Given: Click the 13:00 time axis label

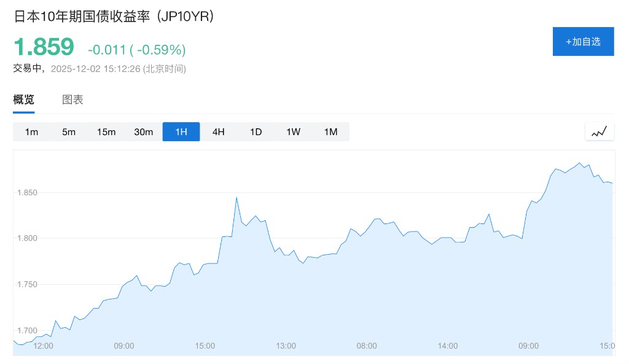Looking at the screenshot, I should point(286,346).
